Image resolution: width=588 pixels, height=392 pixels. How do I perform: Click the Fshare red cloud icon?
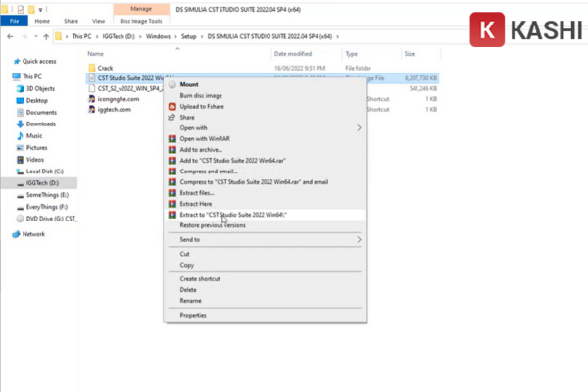[x=172, y=107]
